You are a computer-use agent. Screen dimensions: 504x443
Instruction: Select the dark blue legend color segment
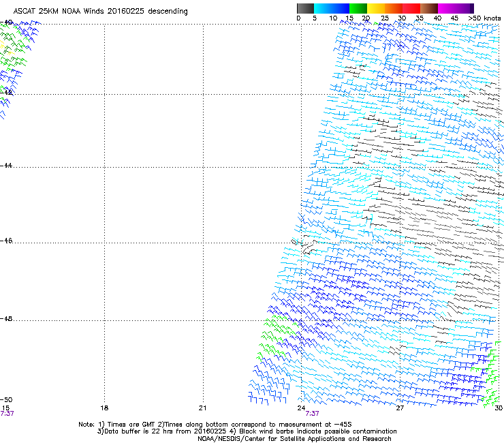pyautogui.click(x=341, y=8)
